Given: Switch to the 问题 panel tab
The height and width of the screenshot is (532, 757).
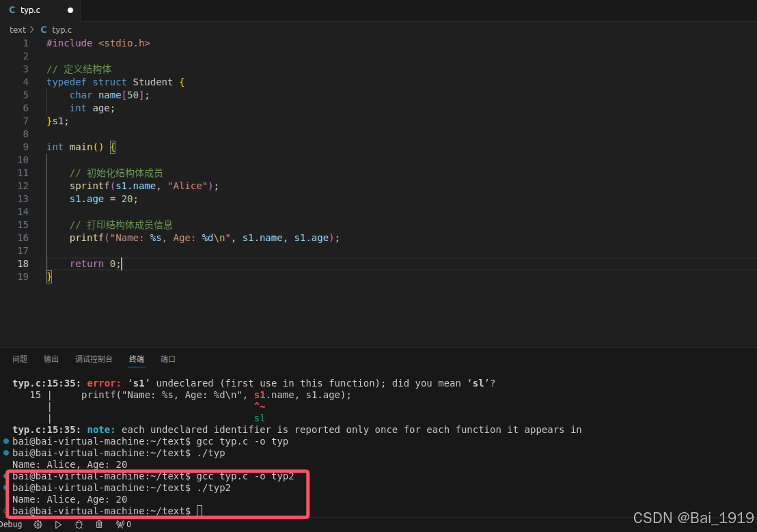Looking at the screenshot, I should [19, 359].
